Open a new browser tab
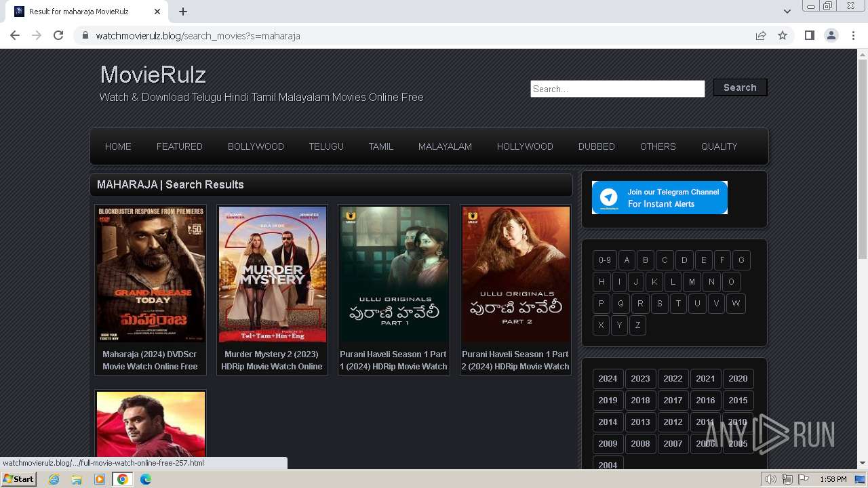 click(x=183, y=12)
